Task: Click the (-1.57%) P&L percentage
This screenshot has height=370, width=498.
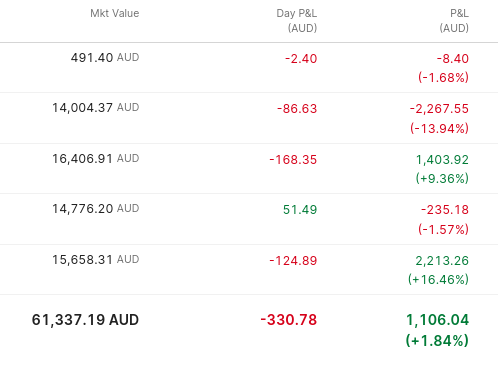Action: (x=443, y=229)
